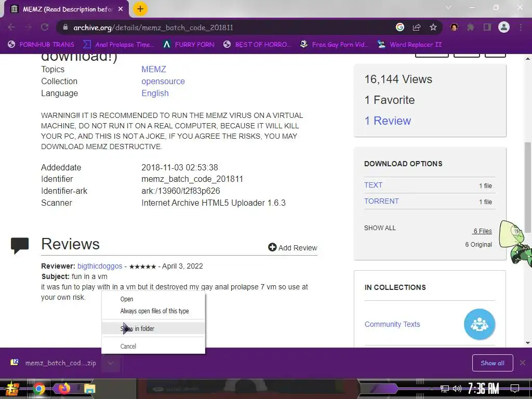This screenshot has height=399, width=532.
Task: Open the 1 Review link
Action: click(x=388, y=121)
